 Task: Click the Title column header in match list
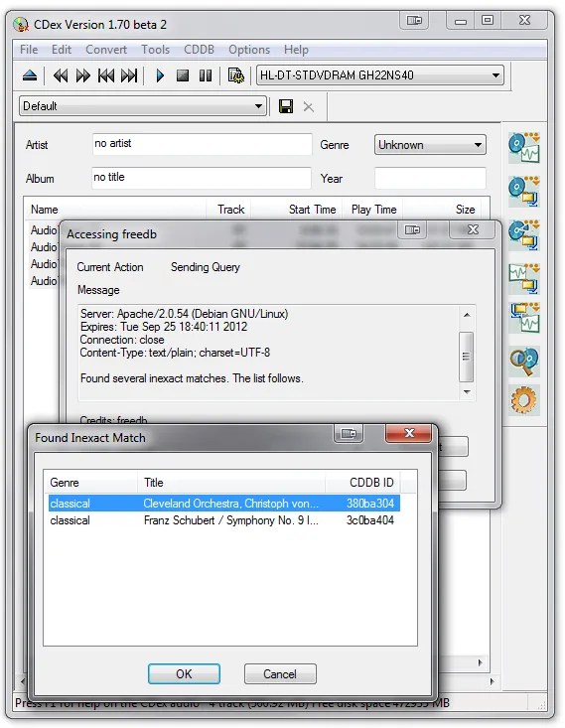point(231,483)
